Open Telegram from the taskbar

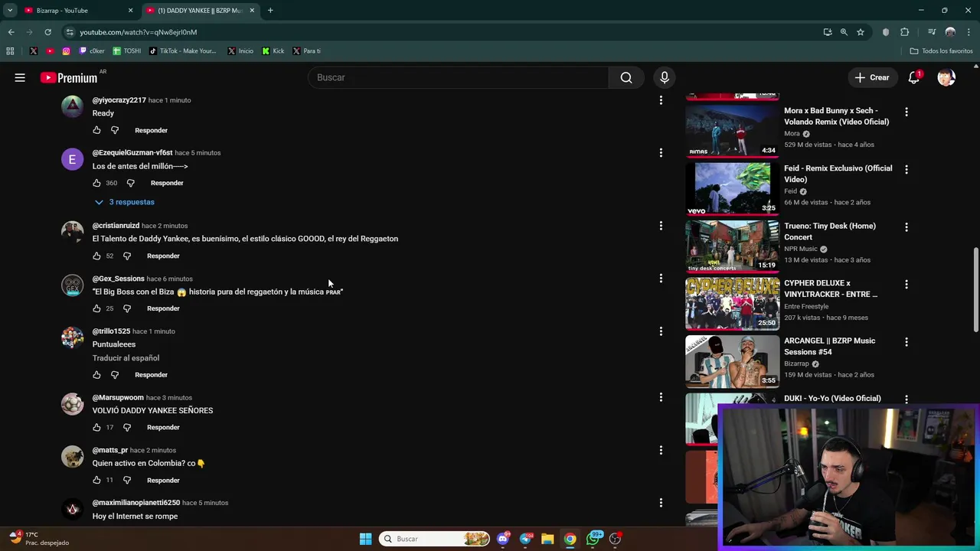525,539
